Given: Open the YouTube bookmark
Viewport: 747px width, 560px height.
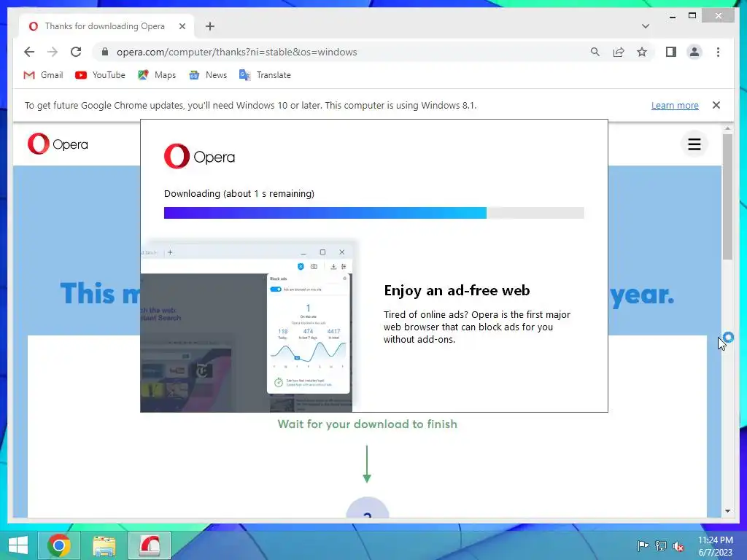Looking at the screenshot, I should click(100, 75).
